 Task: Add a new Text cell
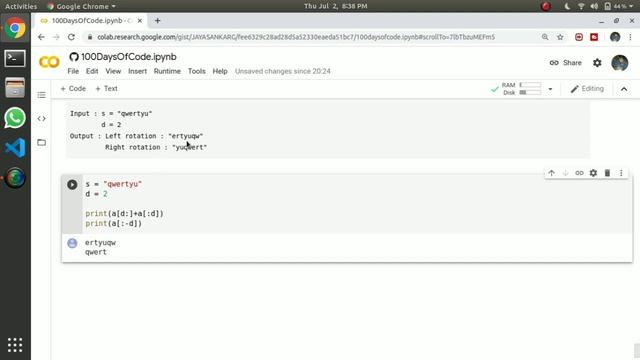[x=106, y=89]
